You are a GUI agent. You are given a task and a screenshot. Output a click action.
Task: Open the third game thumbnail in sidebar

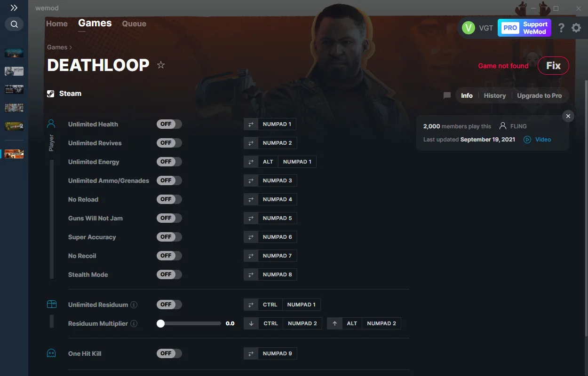click(x=14, y=89)
